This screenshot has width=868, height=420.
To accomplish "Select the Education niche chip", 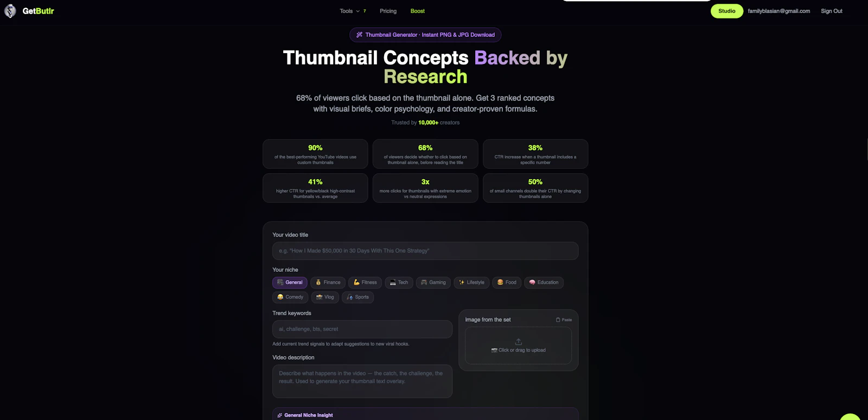I will (544, 282).
